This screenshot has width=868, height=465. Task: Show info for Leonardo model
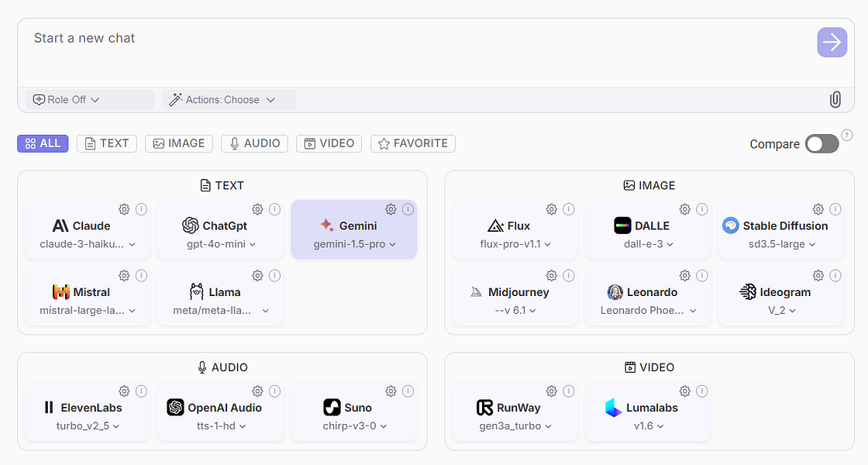[702, 276]
